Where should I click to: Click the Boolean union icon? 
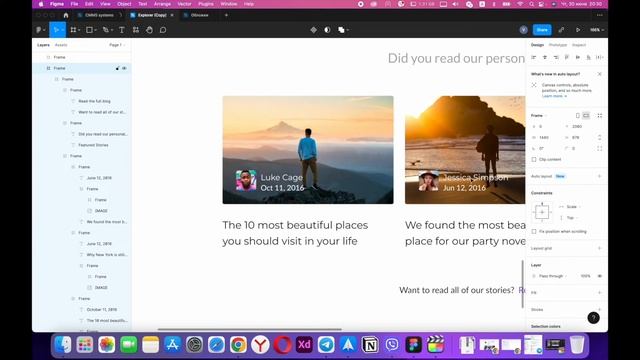[x=341, y=30]
